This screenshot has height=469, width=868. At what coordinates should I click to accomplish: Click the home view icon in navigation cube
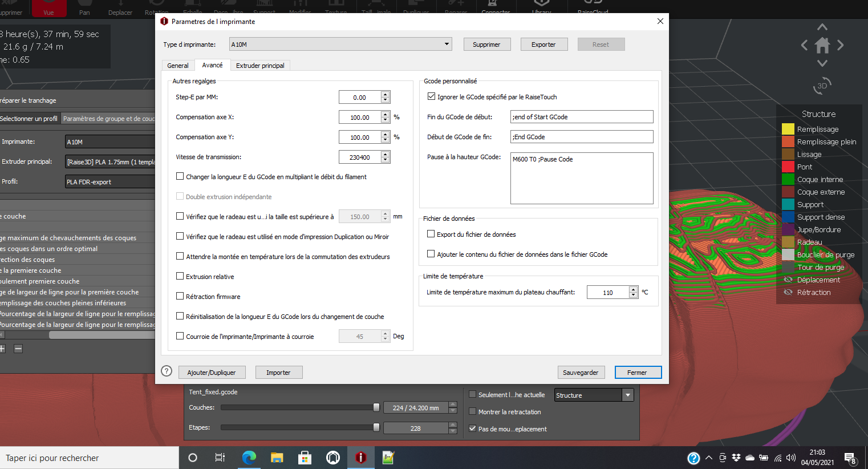coord(822,45)
